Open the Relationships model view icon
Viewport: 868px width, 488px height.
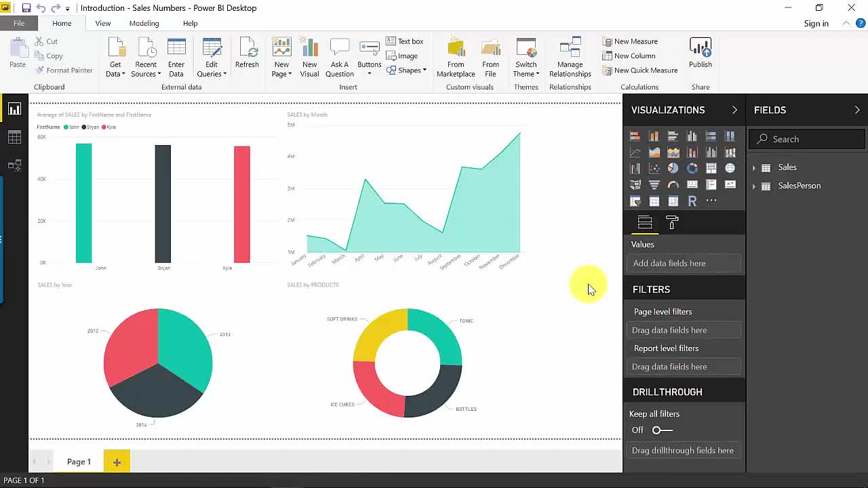(x=14, y=165)
